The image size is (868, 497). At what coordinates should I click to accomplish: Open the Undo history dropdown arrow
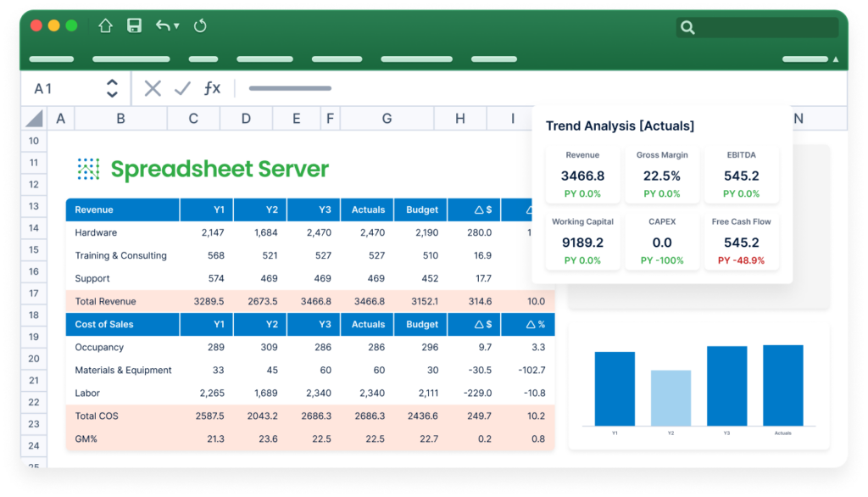[x=175, y=26]
